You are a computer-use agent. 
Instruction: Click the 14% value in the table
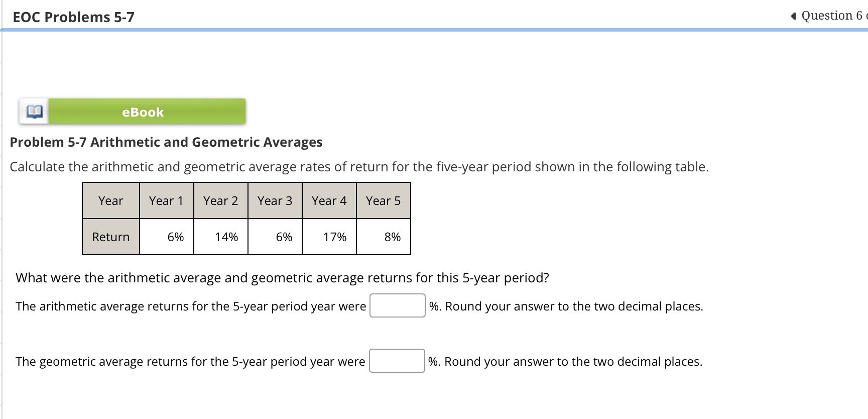point(226,237)
